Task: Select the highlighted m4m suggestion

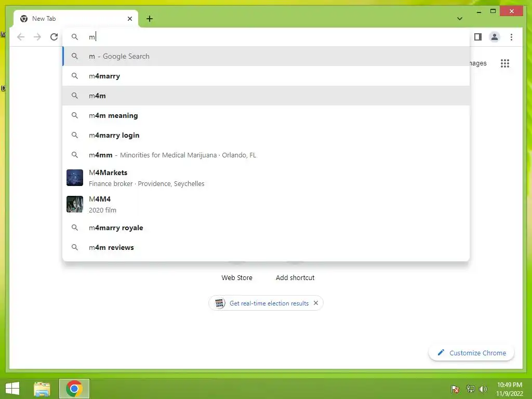Action: point(266,96)
